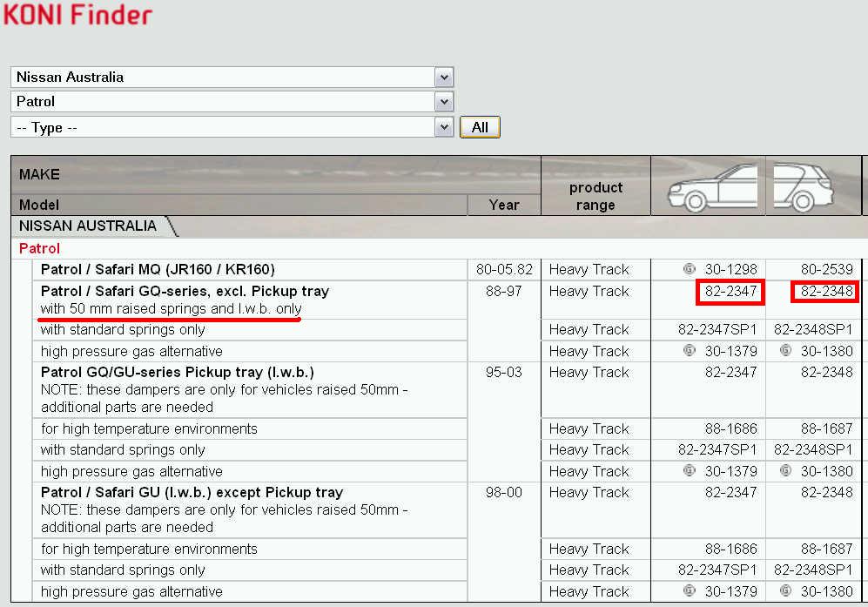Click the MAKE column header
The image size is (868, 607).
39,174
